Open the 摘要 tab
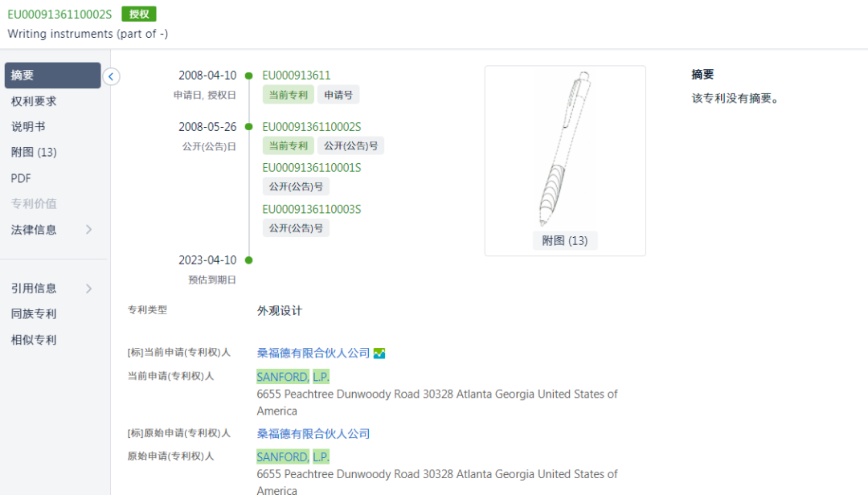The image size is (868, 495). point(53,76)
